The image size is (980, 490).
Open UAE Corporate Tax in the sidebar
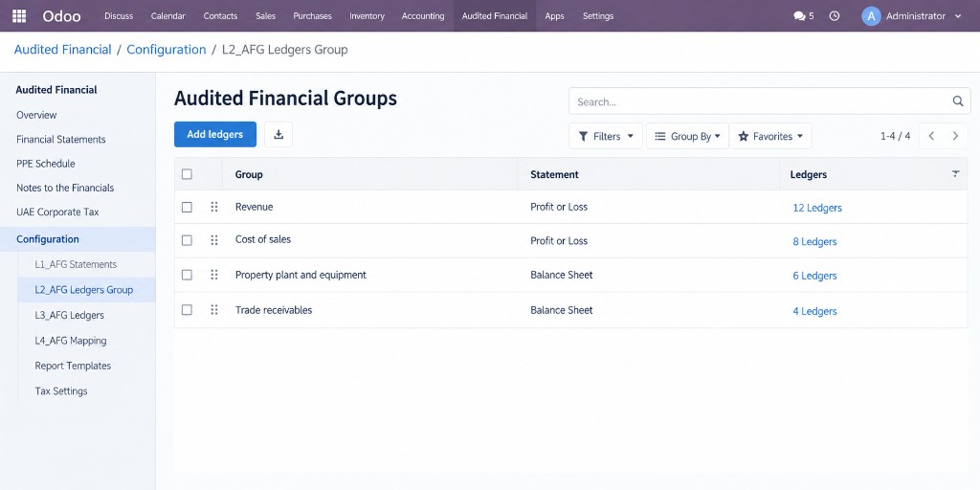point(57,212)
